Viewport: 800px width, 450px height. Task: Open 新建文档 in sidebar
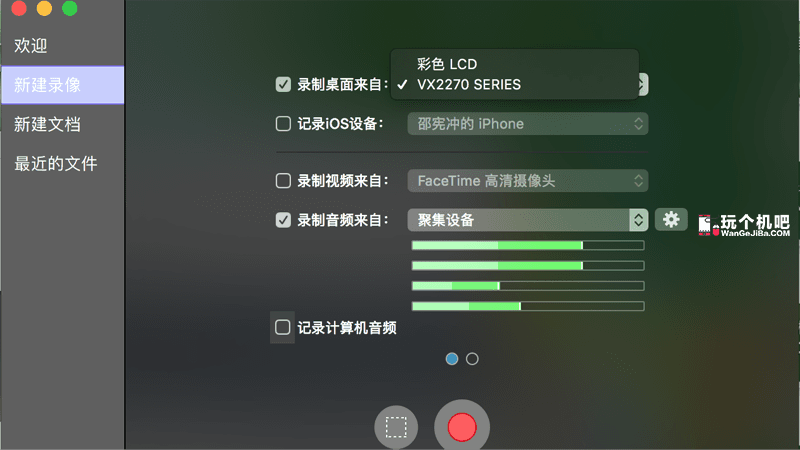47,124
